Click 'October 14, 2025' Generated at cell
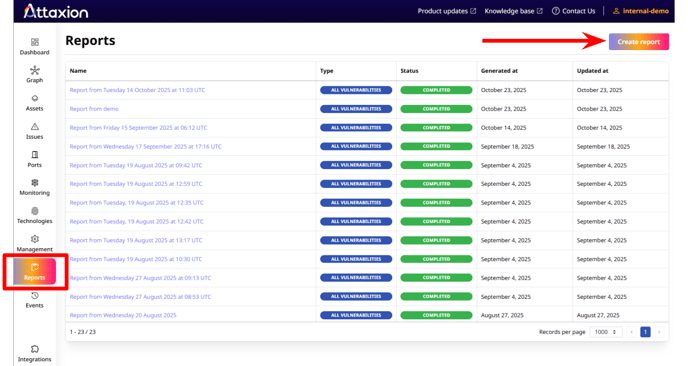Image resolution: width=688 pixels, height=366 pixels. pos(503,128)
